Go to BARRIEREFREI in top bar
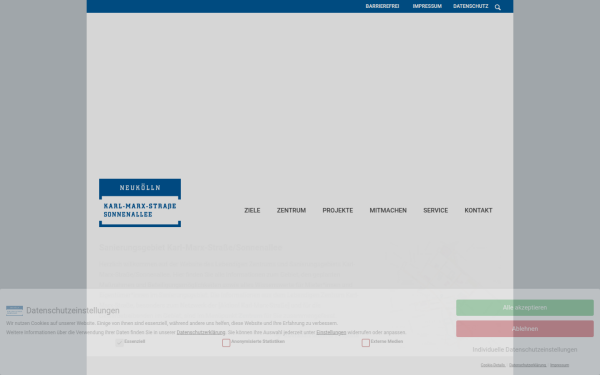 coord(382,6)
